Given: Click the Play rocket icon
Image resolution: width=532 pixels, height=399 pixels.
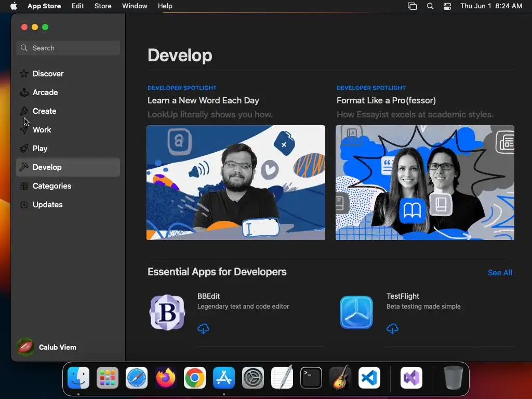Looking at the screenshot, I should [x=24, y=148].
